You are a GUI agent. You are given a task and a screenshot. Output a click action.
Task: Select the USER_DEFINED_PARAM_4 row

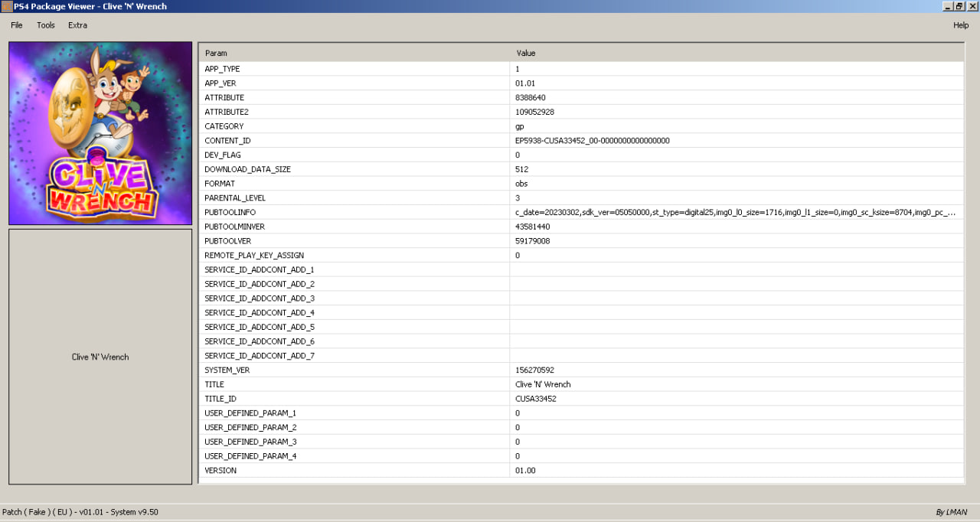[x=582, y=456]
